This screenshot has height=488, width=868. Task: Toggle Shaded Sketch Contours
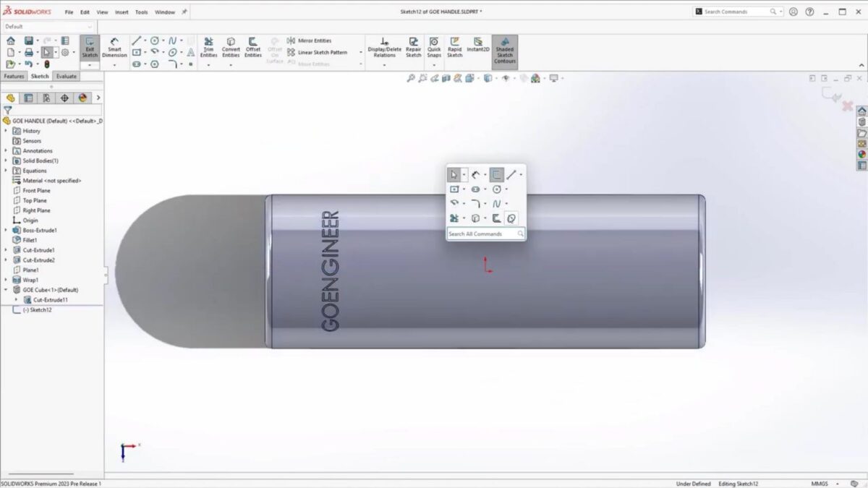tap(505, 51)
